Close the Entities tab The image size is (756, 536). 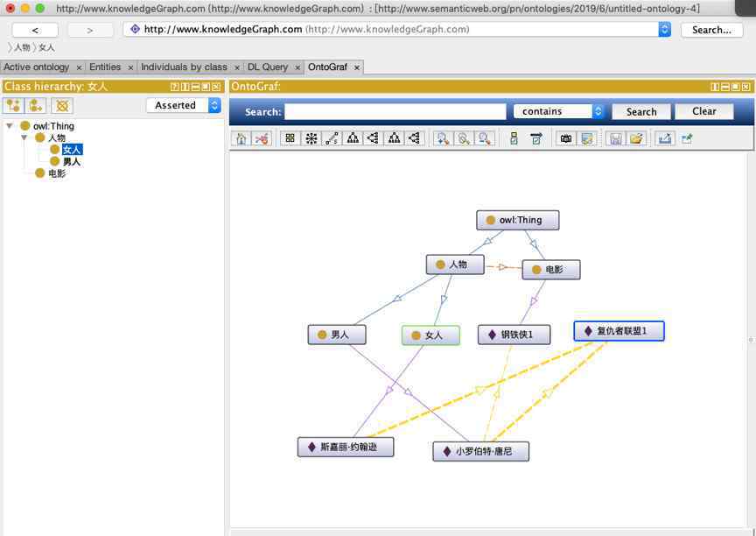pyautogui.click(x=130, y=67)
